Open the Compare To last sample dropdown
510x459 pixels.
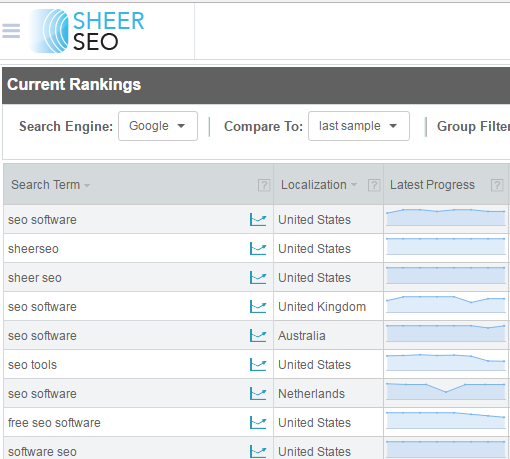(x=359, y=126)
